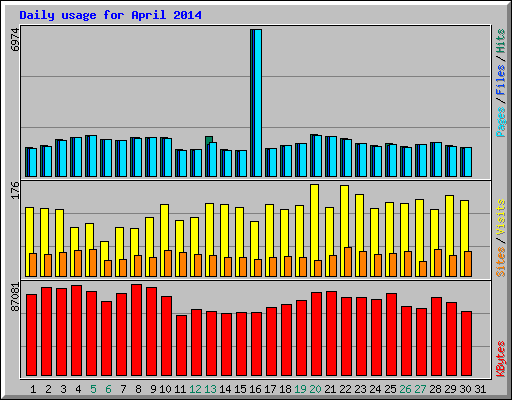Select the dark green hits bar for day 13
Image resolution: width=512 pixels, height=400 pixels.
[x=209, y=140]
